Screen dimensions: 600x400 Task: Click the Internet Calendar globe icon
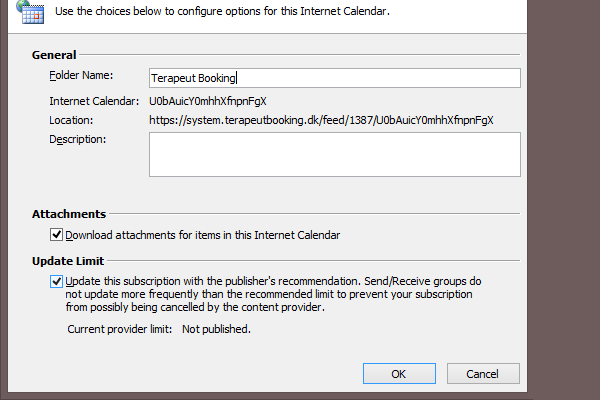(31, 12)
